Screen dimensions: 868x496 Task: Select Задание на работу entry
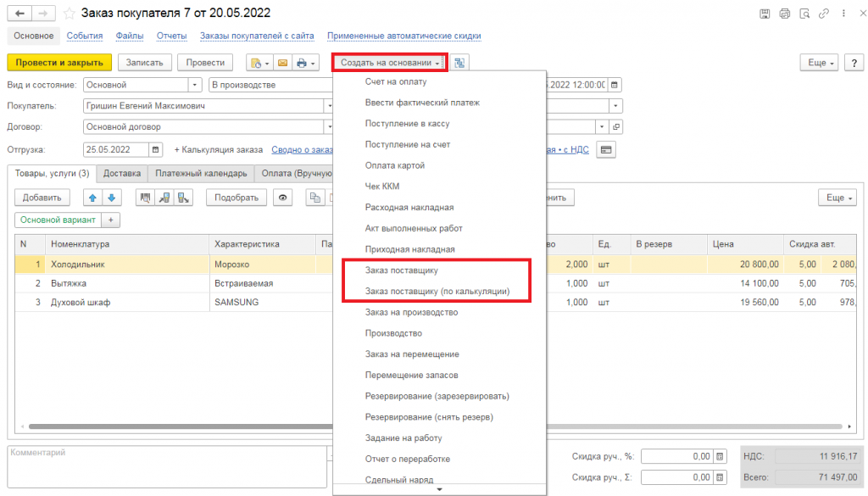click(x=403, y=437)
